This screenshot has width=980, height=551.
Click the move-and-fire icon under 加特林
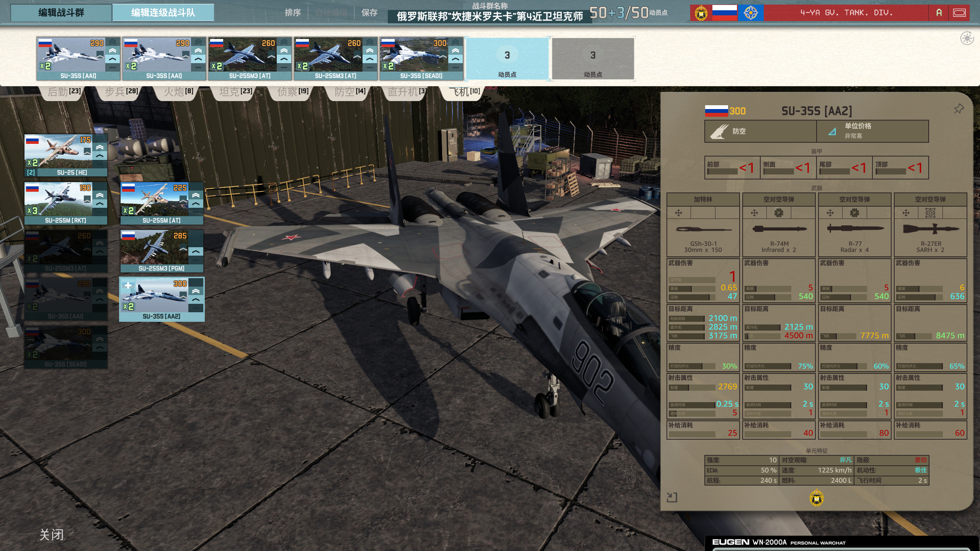[x=678, y=213]
